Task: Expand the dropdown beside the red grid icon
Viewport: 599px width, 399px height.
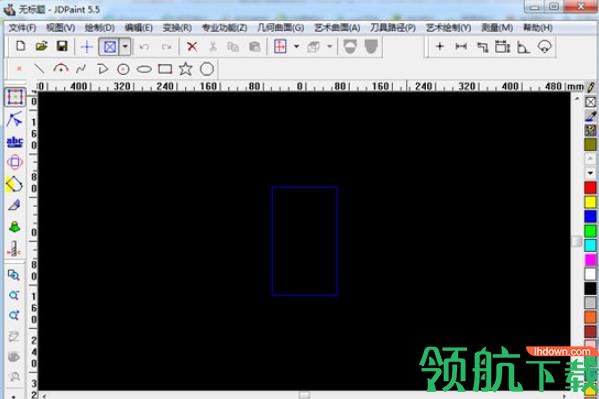Action: pos(296,47)
